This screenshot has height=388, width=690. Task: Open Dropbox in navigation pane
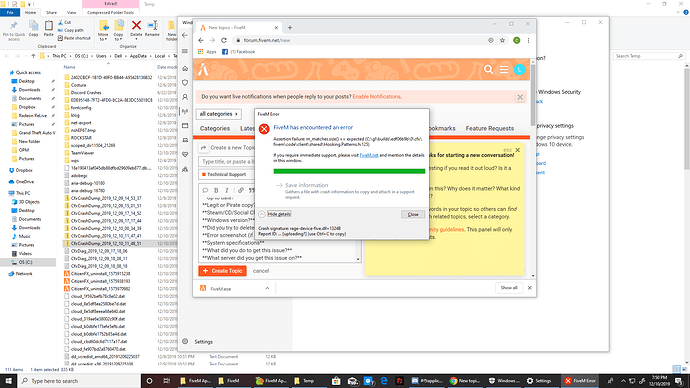(x=24, y=170)
